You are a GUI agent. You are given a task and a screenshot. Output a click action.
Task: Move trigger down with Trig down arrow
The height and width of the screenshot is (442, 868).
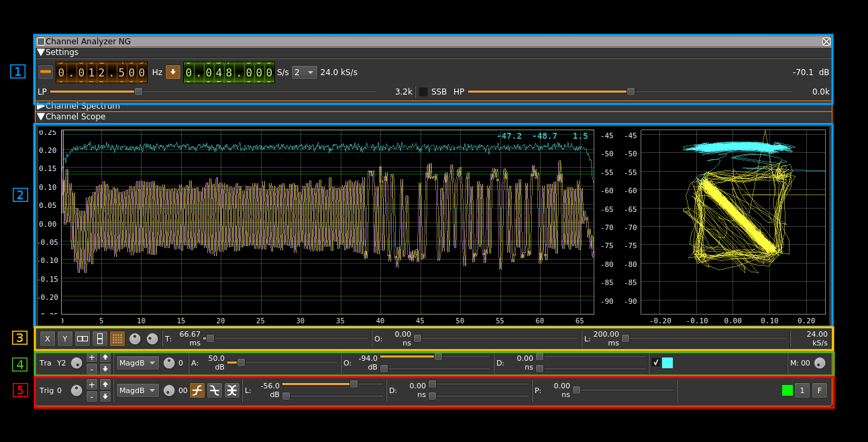[105, 396]
